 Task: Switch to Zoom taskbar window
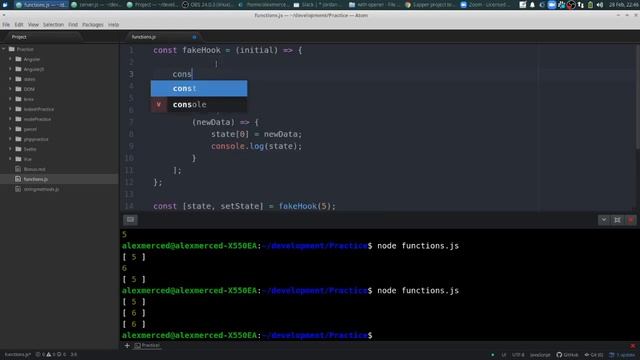[484, 5]
